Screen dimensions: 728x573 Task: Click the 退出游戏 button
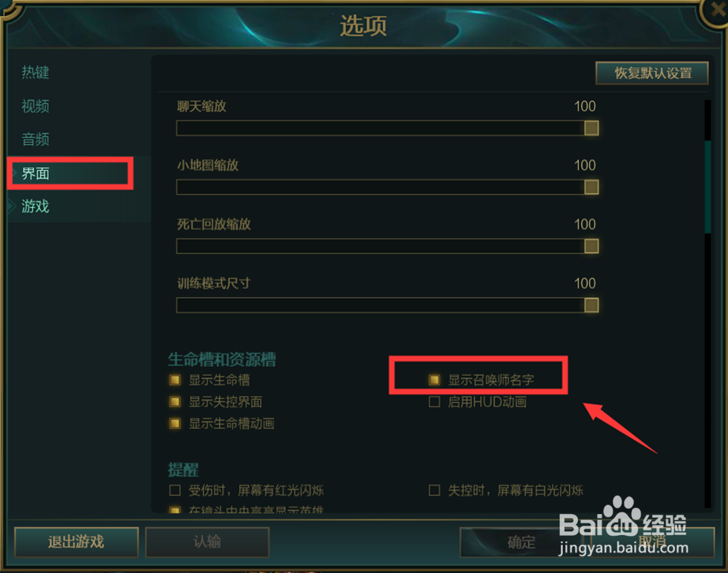[x=76, y=542]
